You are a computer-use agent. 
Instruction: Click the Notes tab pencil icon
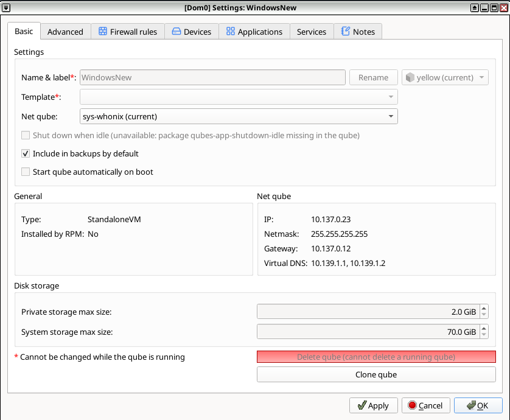point(346,32)
